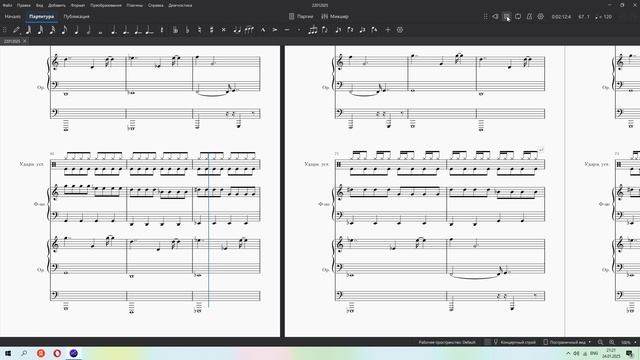Open Файл menu

(7, 5)
